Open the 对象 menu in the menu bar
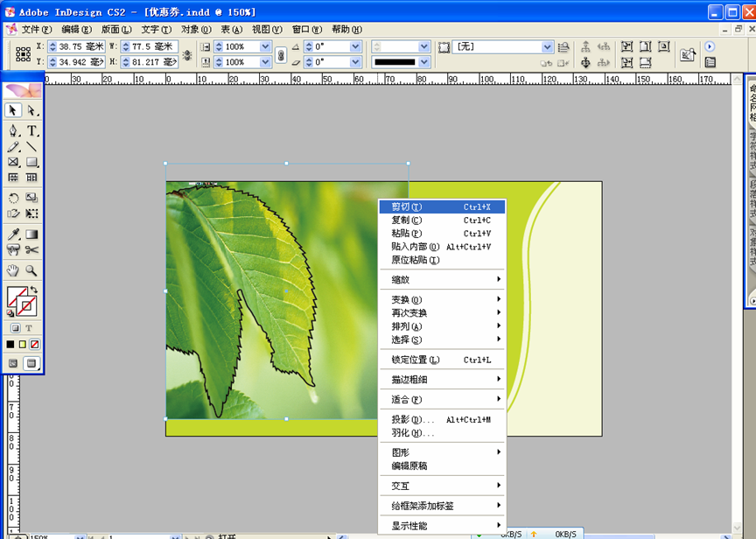Screen dimensions: 756x539 (195, 29)
